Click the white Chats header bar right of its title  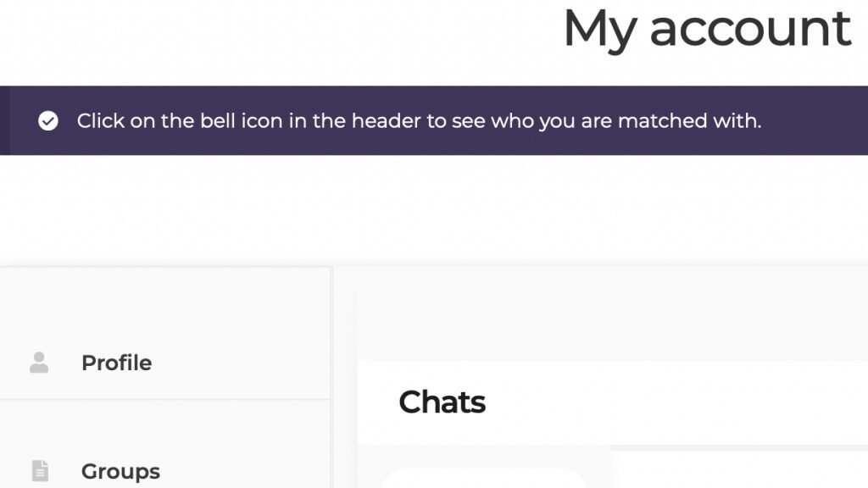click(x=678, y=402)
